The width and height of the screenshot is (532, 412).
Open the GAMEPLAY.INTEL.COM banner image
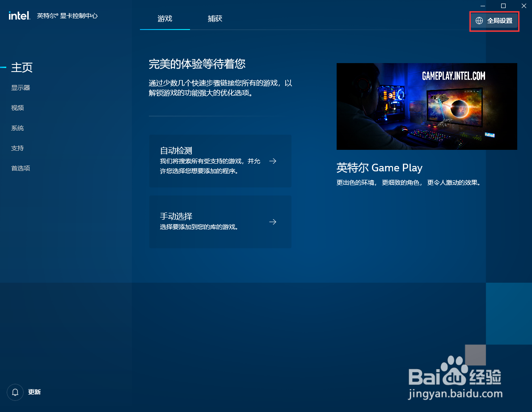pyautogui.click(x=427, y=106)
